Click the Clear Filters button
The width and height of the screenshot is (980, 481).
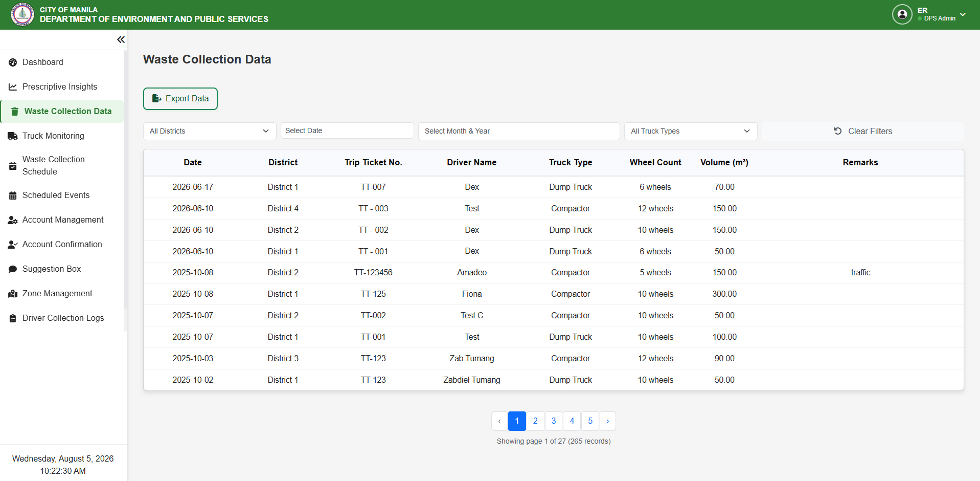coord(863,131)
